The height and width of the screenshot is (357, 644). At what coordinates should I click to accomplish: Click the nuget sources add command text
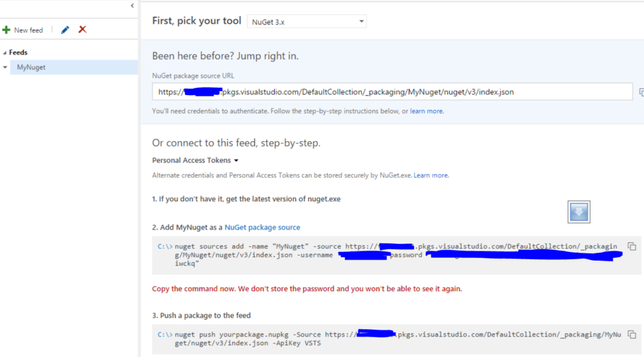(396, 255)
